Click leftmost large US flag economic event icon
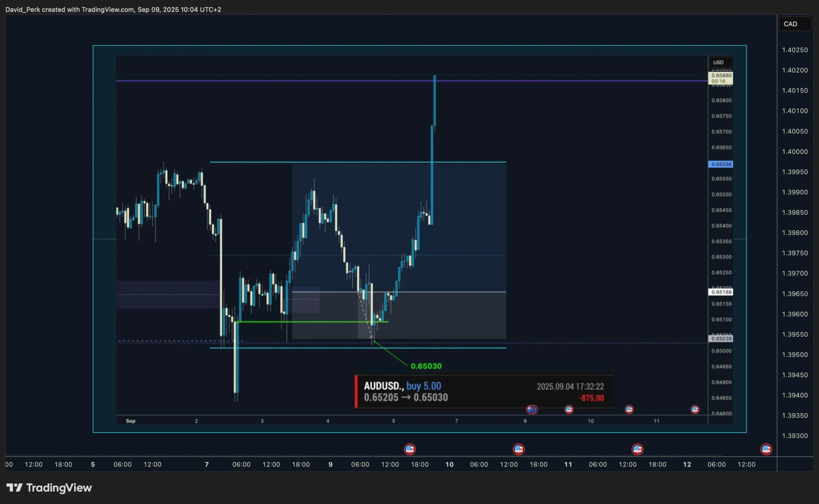Screen dimensions: 819x504 click(x=409, y=449)
